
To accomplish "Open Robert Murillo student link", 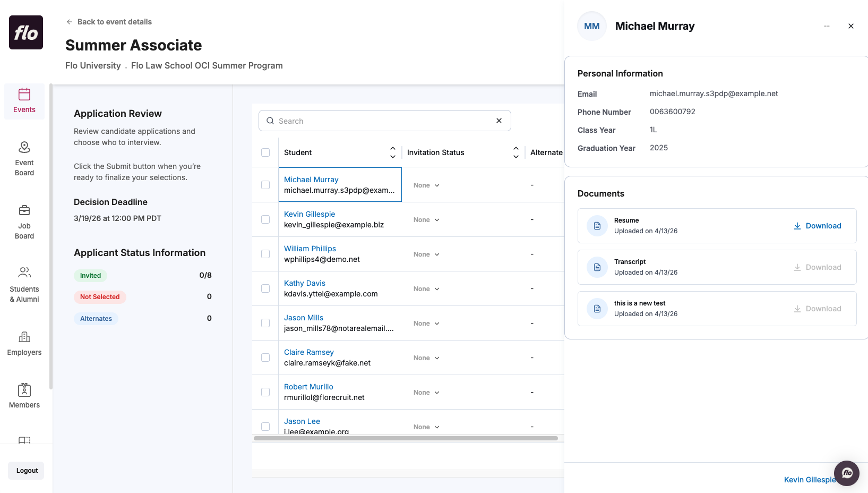I will 308,387.
